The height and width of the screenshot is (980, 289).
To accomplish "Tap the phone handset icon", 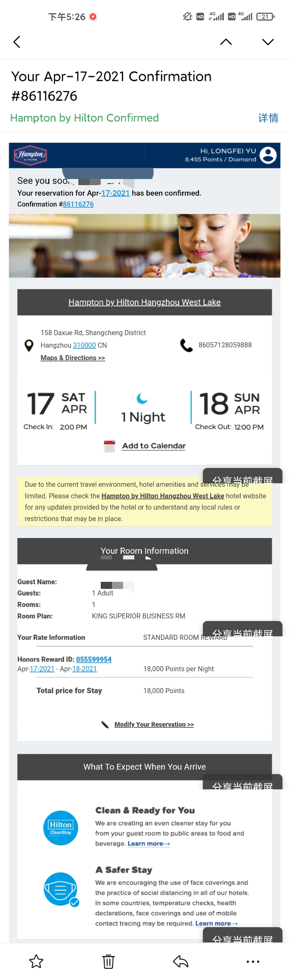I will (186, 345).
